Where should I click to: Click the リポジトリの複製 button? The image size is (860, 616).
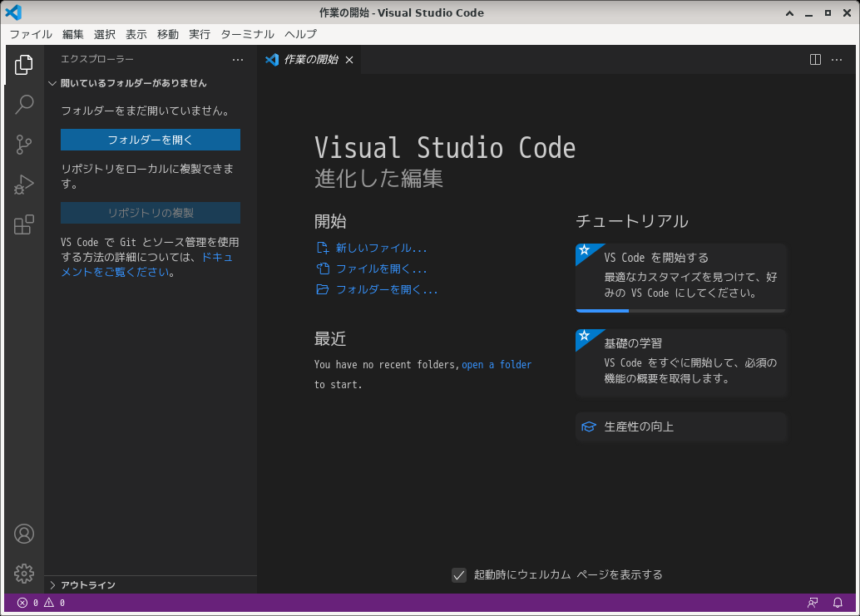point(151,213)
